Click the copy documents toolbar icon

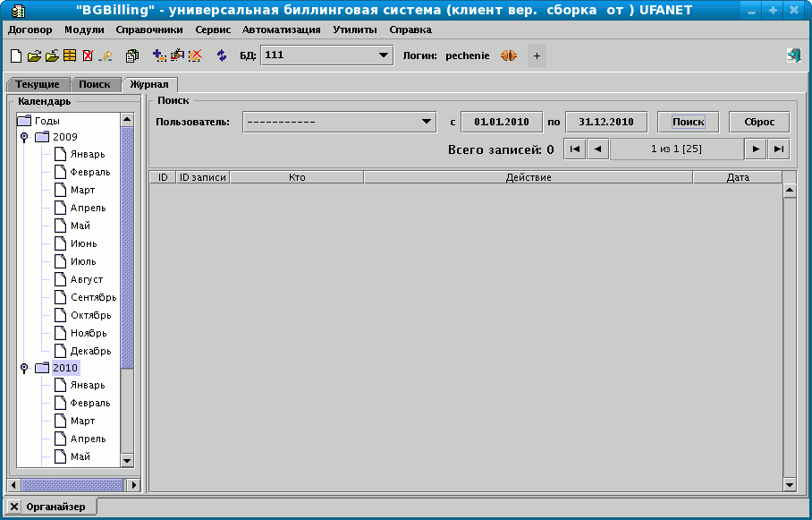coord(132,55)
